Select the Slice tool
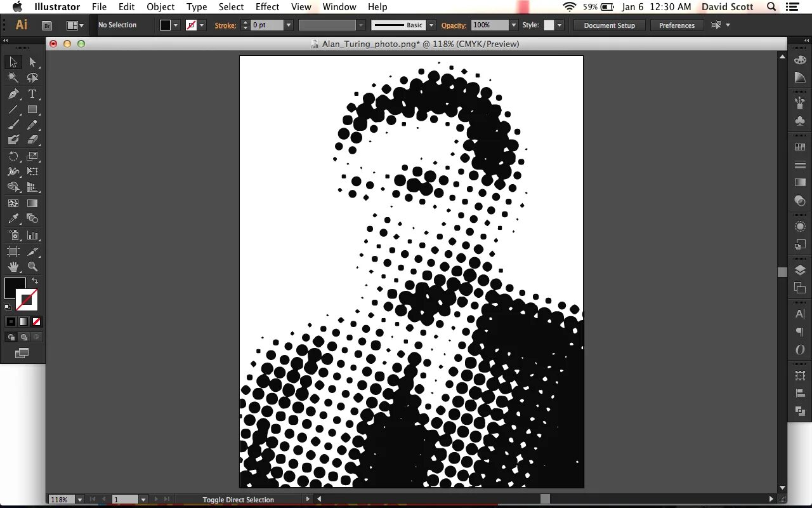The width and height of the screenshot is (812, 508). 32,251
